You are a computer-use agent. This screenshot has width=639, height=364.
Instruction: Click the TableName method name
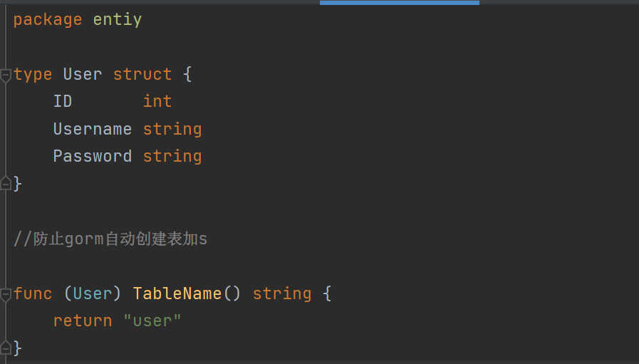click(177, 293)
